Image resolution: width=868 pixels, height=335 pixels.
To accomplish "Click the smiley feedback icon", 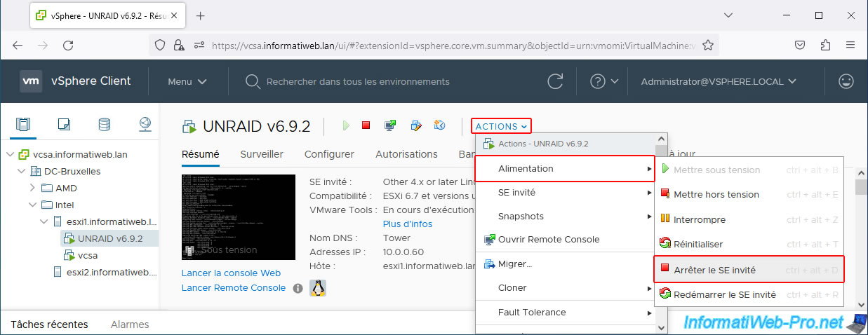I will [x=846, y=81].
